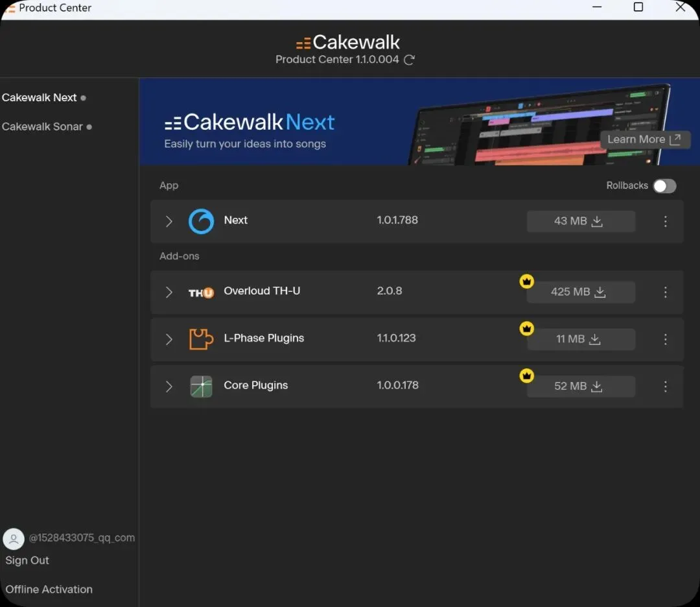Click Sign Out
Screen dimensions: 700x607
coord(27,560)
